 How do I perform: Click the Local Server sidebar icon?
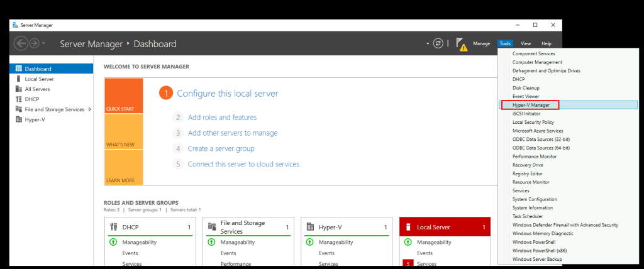coord(18,79)
